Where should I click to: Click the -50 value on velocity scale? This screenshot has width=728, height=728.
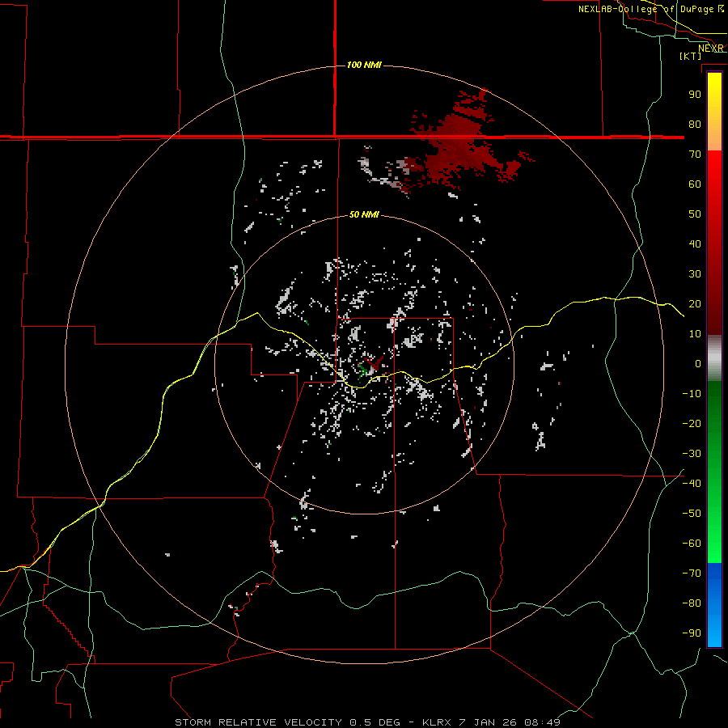tap(692, 514)
